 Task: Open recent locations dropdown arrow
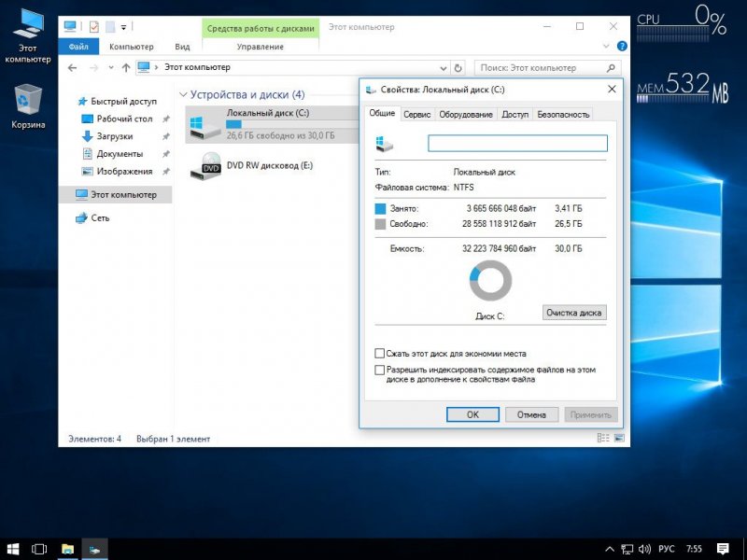click(x=111, y=67)
